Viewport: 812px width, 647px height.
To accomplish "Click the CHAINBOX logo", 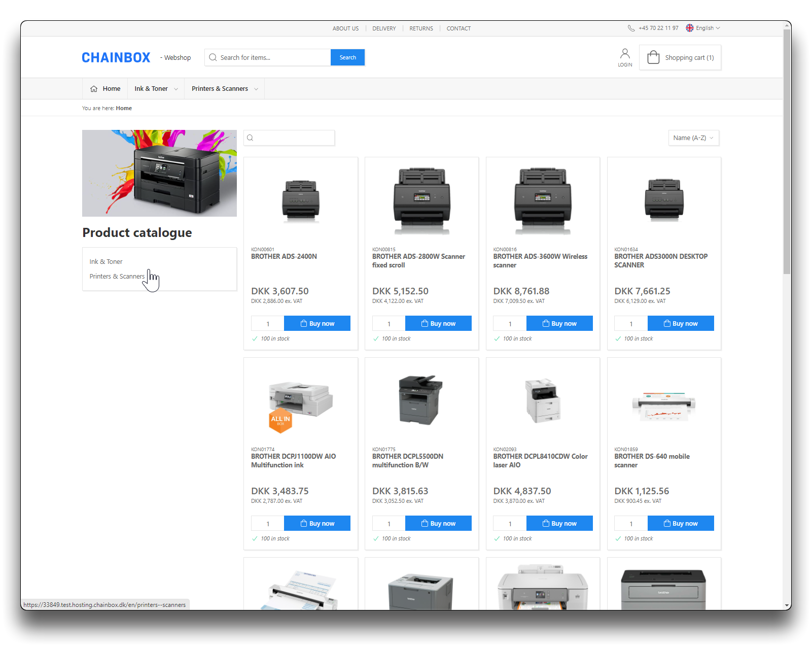I will click(116, 58).
